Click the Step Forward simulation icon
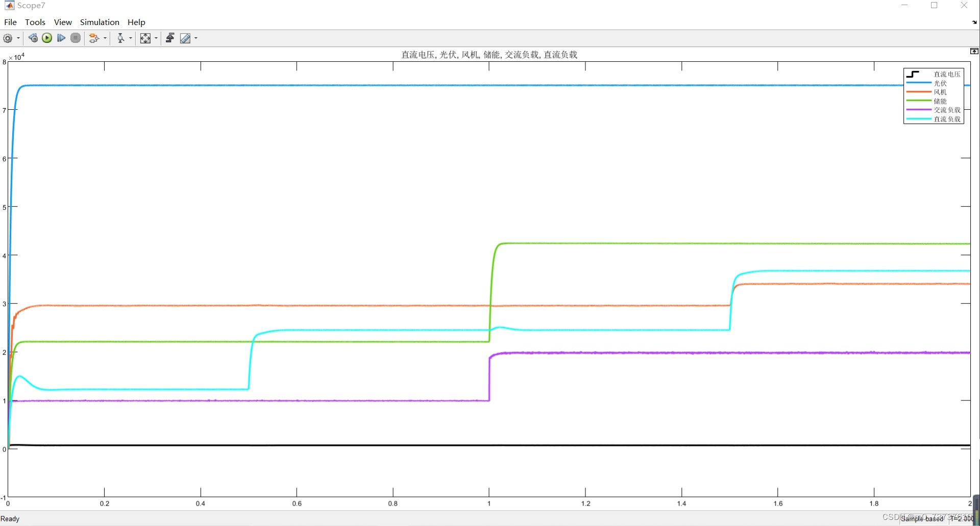This screenshot has width=980, height=526. pos(61,38)
